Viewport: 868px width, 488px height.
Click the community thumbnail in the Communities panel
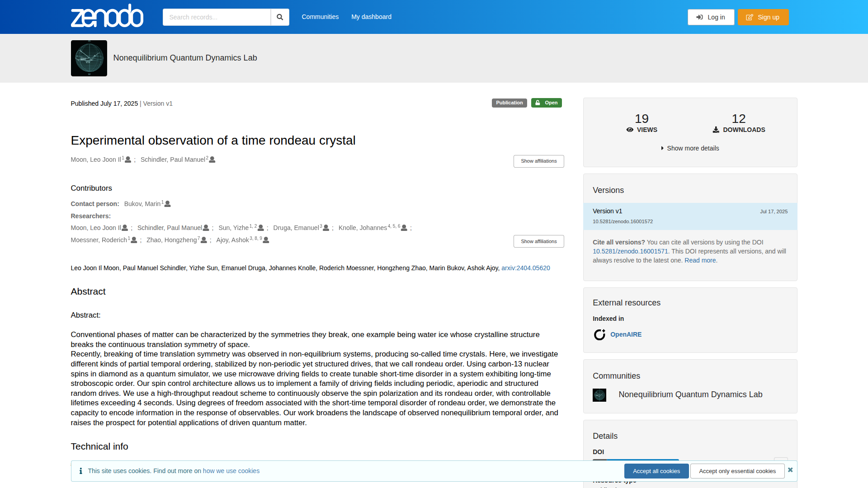pos(599,395)
